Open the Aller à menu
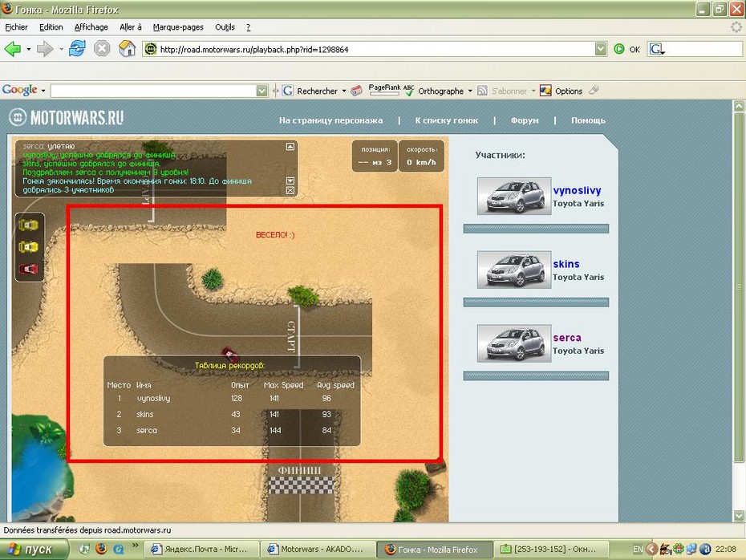The width and height of the screenshot is (746, 560). 131,27
